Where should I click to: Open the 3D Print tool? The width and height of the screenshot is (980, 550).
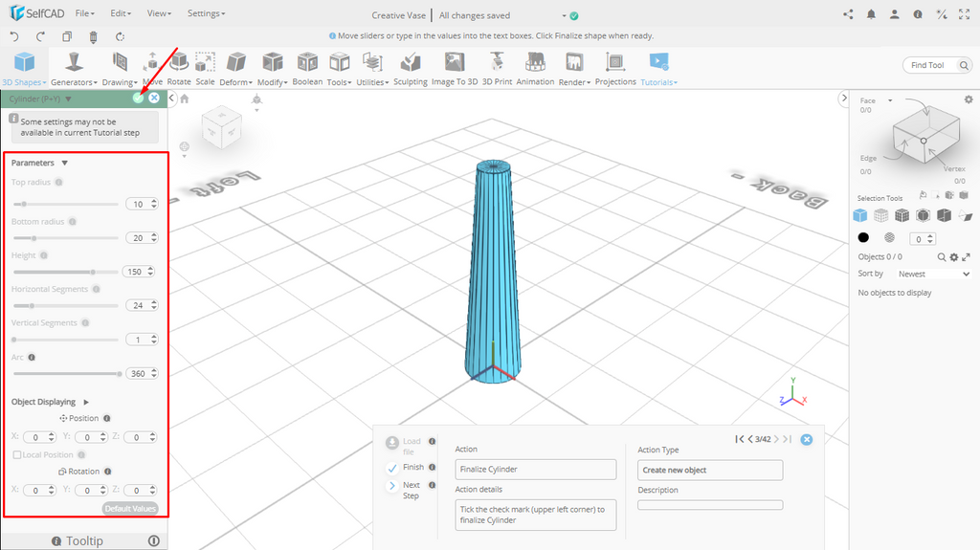tap(497, 69)
